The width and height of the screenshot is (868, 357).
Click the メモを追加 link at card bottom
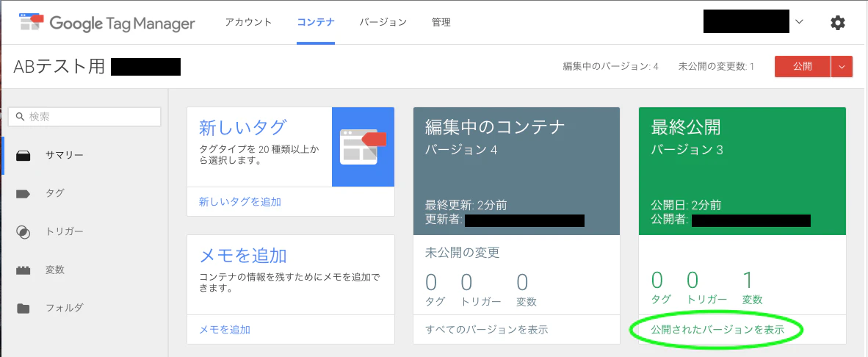[x=225, y=330]
